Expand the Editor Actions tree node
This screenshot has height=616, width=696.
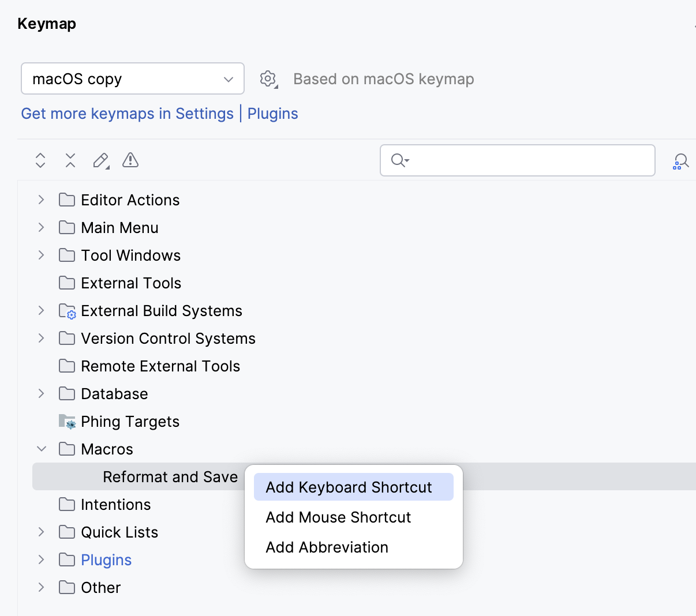point(40,200)
